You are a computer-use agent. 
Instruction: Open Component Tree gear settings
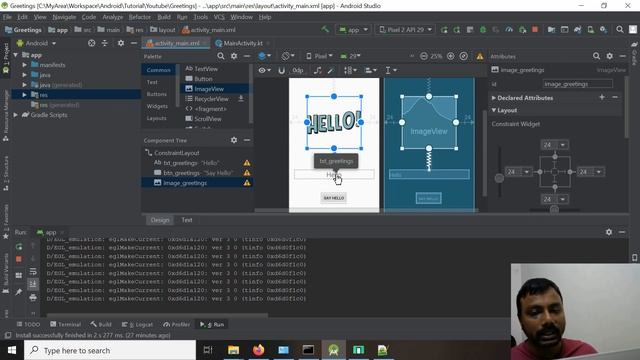pyautogui.click(x=234, y=140)
